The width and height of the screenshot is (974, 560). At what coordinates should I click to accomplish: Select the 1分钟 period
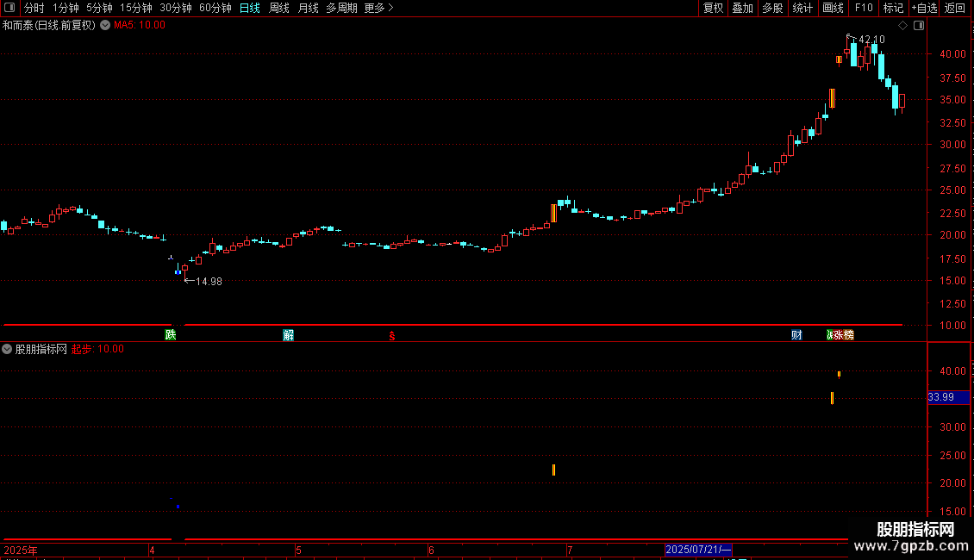pos(66,8)
